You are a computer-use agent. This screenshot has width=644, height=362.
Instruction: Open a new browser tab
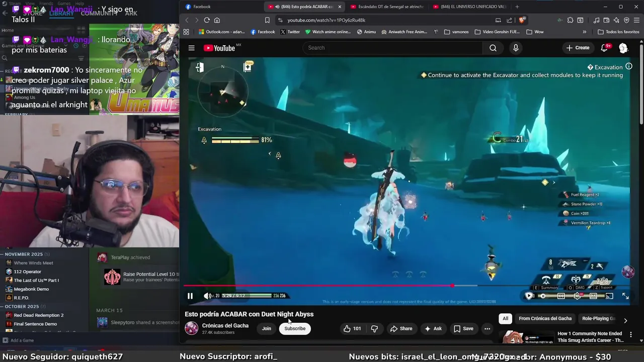click(x=517, y=7)
